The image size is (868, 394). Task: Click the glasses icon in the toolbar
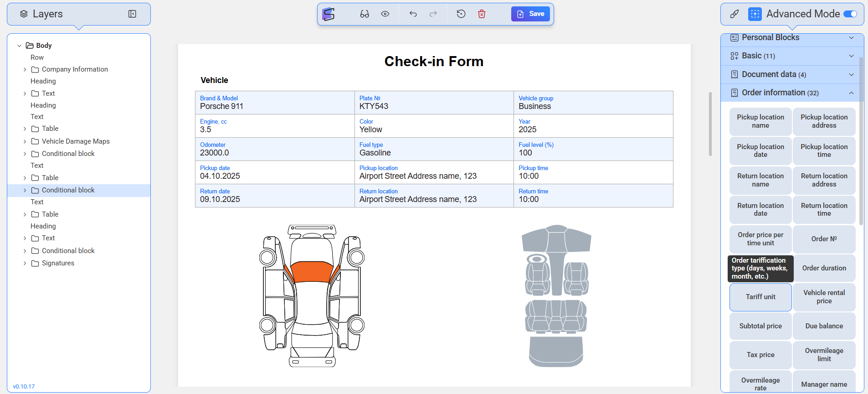coord(365,14)
